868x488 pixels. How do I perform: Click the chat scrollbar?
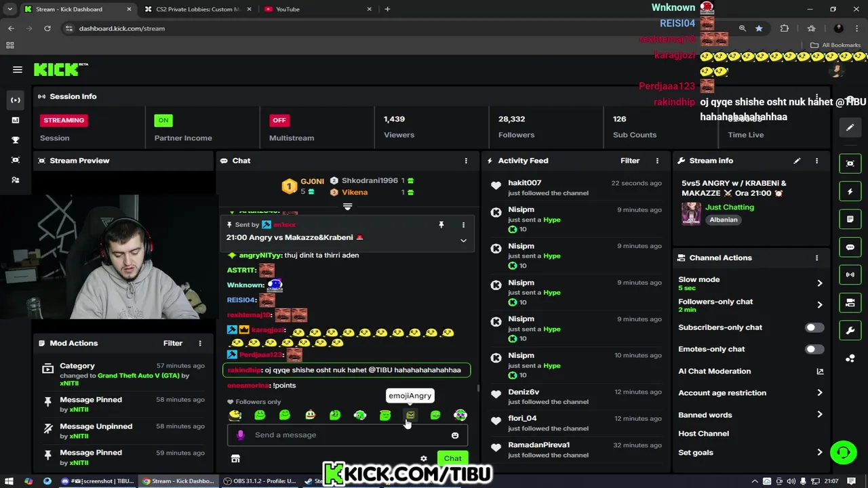coord(478,388)
